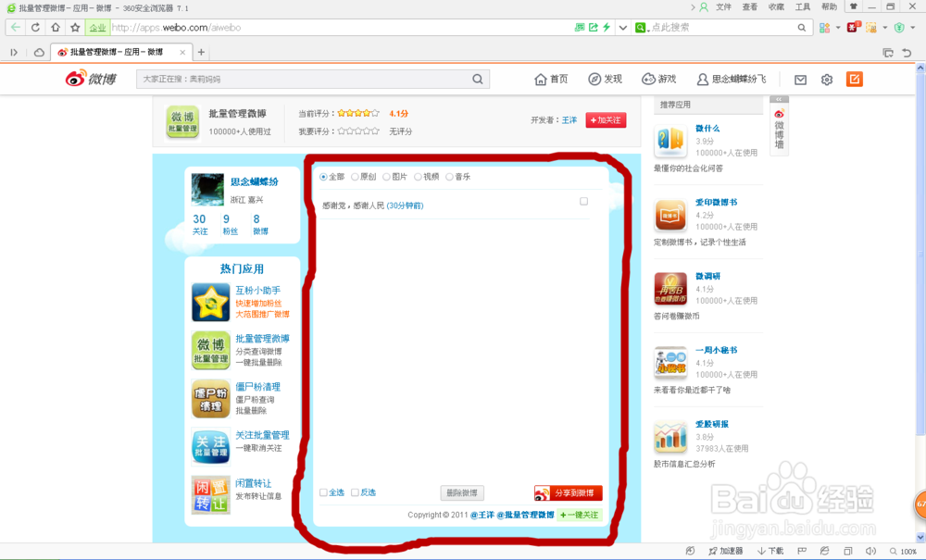This screenshot has height=560, width=926.
Task: Collapse the 微博墙 side panel arrow
Action: (779, 99)
